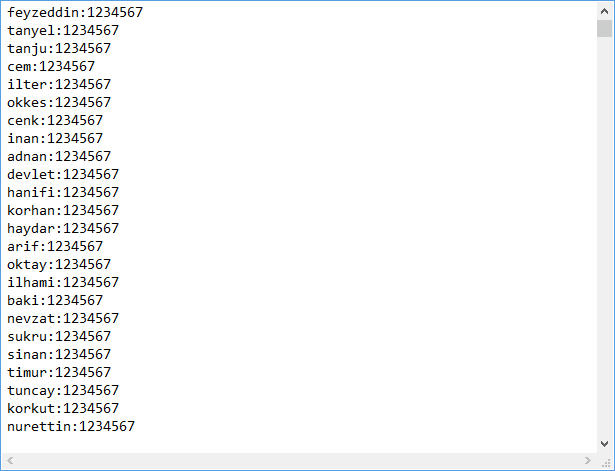
Task: Click the line 'tuncay:1234567'
Action: pyautogui.click(x=63, y=391)
